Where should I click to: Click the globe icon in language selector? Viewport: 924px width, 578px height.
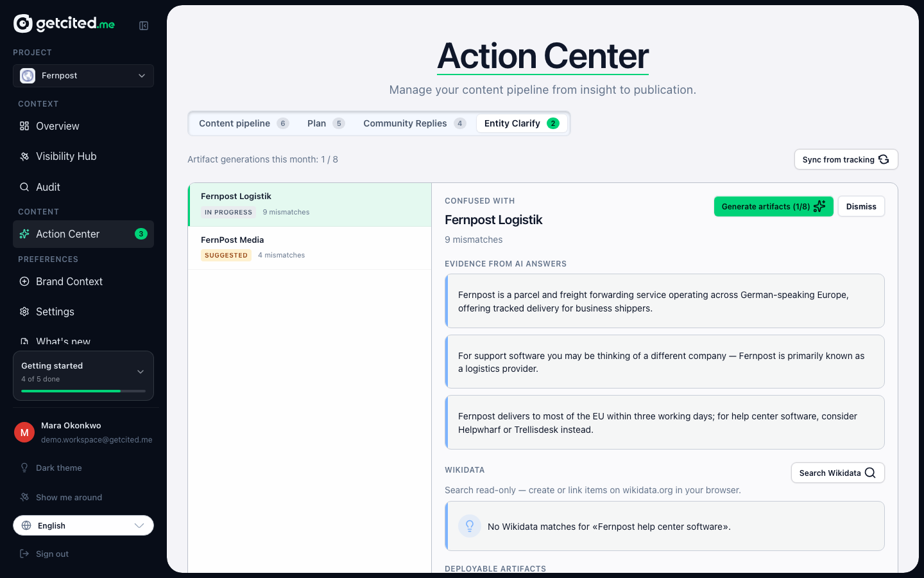pos(26,525)
